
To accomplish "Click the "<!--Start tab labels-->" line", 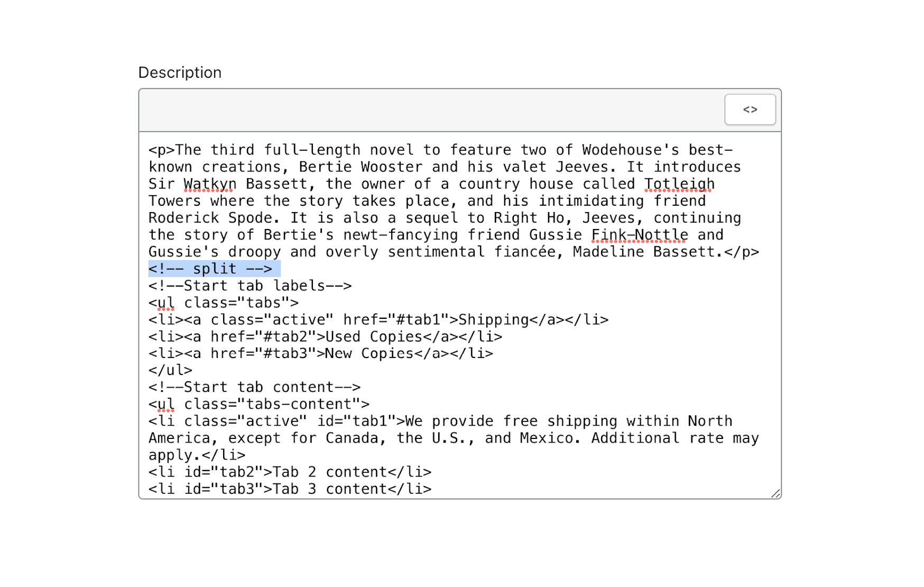I will pos(250,286).
